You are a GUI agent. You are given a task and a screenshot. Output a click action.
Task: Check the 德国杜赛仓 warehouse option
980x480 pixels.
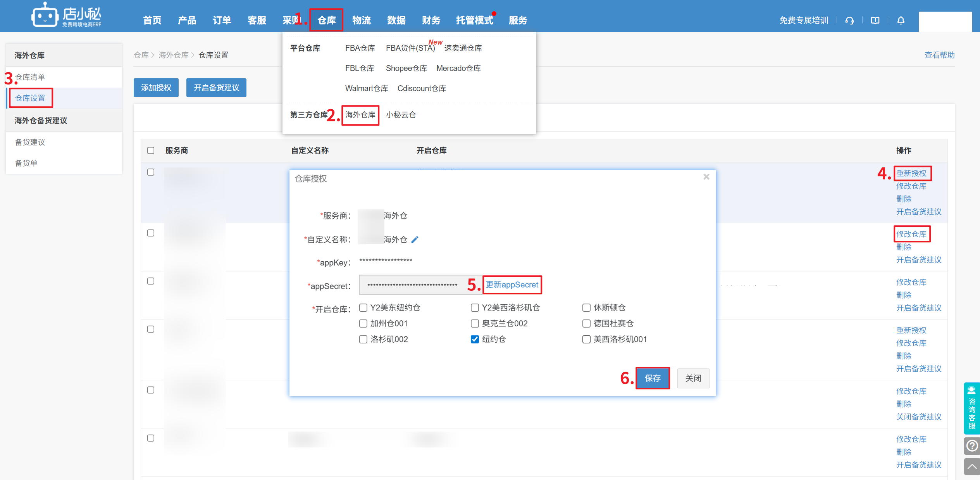586,323
